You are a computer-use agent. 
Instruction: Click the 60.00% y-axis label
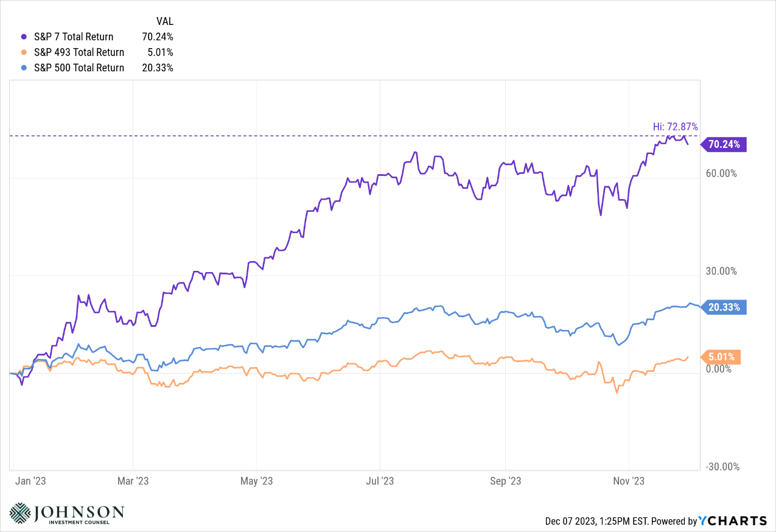coord(721,173)
